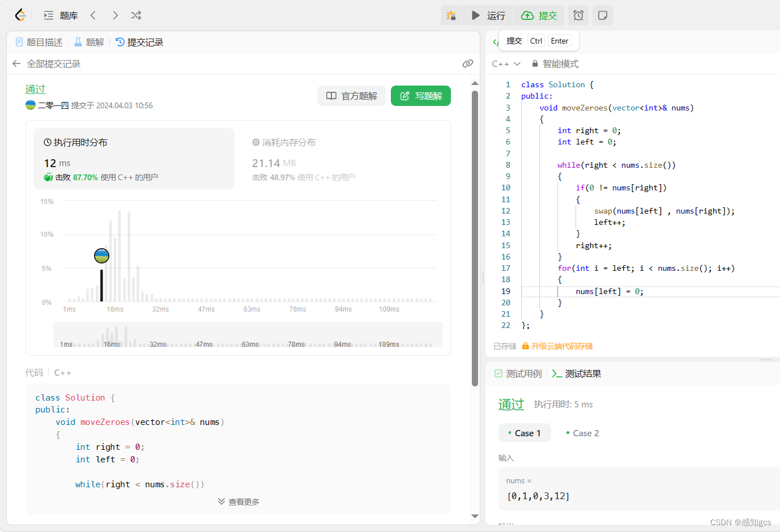780x532 pixels.
Task: Click the LeetCode logo icon
Action: point(20,15)
